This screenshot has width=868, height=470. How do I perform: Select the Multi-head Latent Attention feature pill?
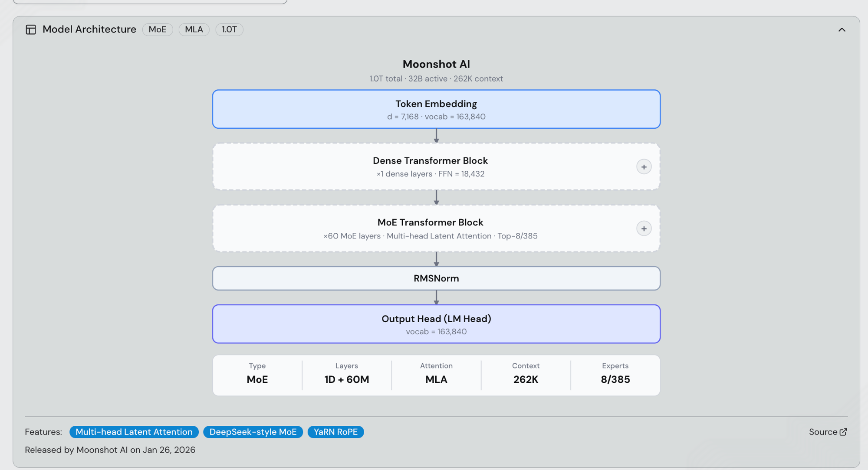tap(134, 432)
